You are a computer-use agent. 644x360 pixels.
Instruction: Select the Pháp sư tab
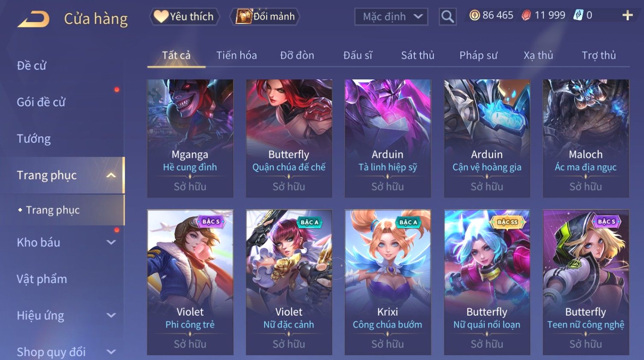tap(478, 56)
